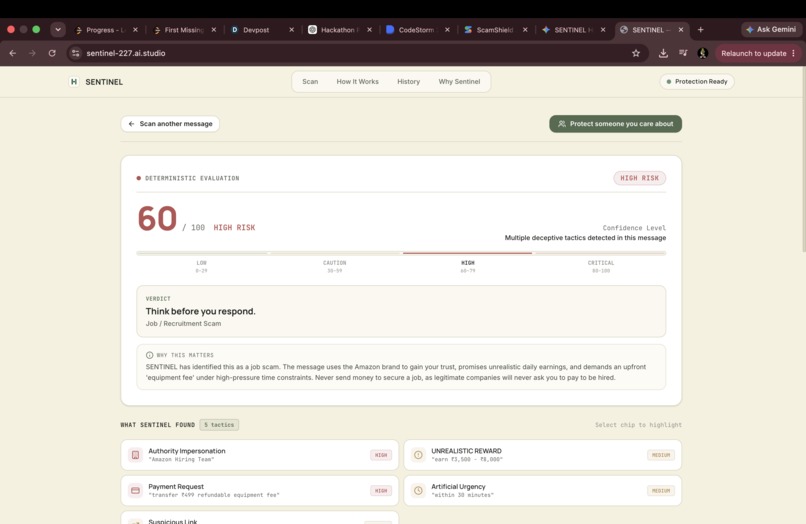Viewport: 806px width, 524px height.
Task: Open a new browser tab
Action: [700, 30]
